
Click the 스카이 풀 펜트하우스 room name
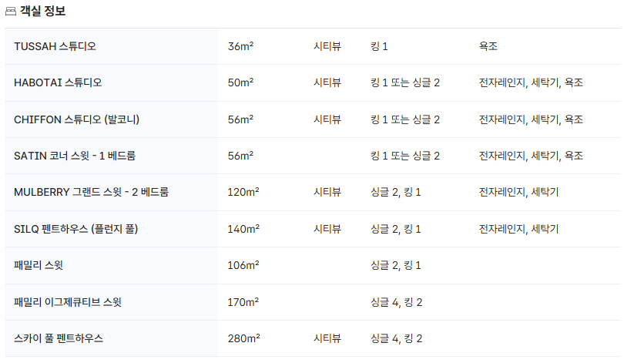pyautogui.click(x=59, y=338)
